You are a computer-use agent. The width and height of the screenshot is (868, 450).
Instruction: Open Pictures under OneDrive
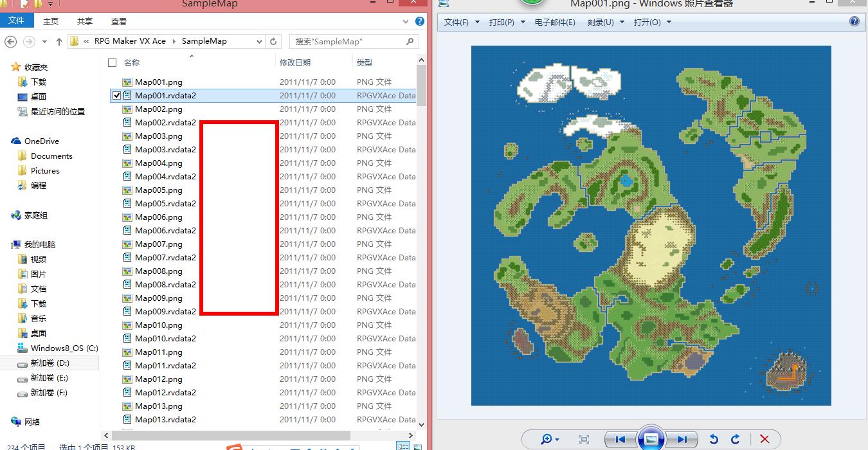[45, 171]
